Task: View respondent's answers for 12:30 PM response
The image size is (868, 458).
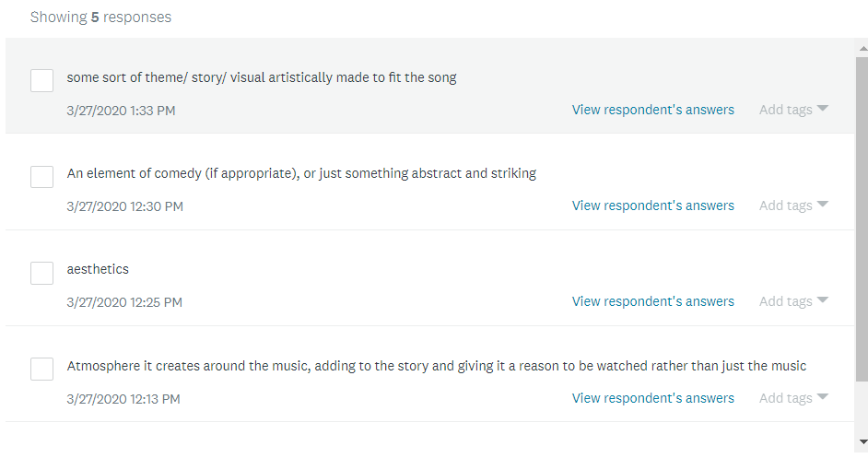Action: [x=652, y=206]
